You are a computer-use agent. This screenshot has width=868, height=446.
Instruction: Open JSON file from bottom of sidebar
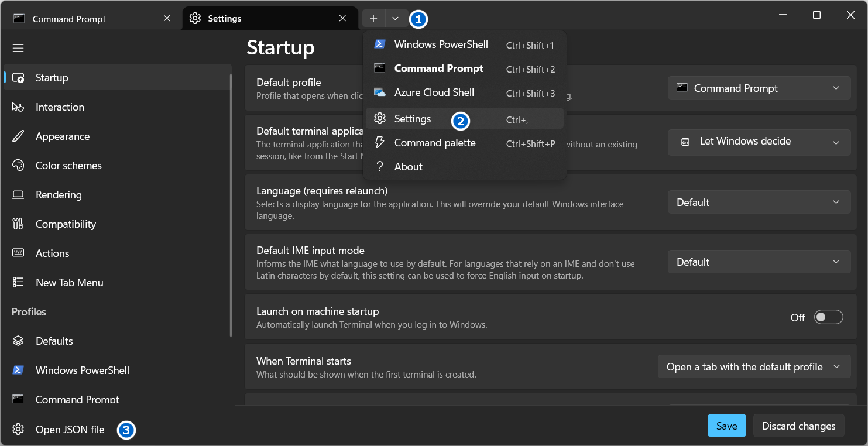(x=70, y=430)
